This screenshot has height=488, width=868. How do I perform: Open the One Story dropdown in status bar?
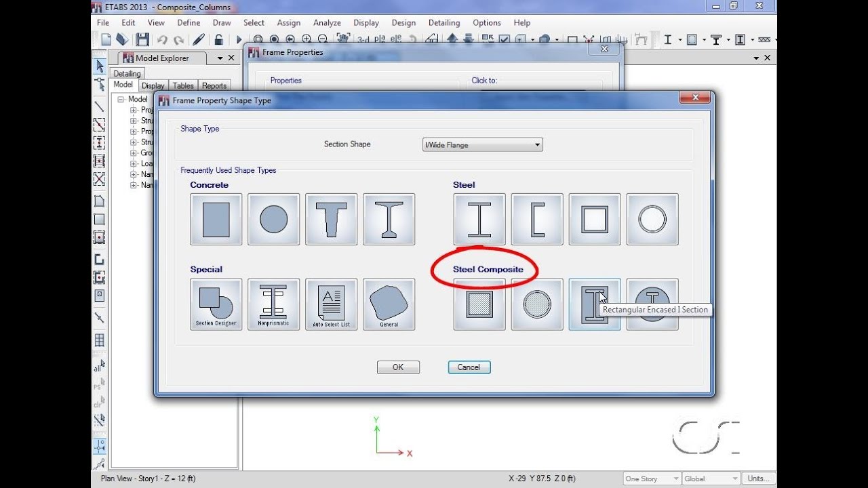click(652, 479)
